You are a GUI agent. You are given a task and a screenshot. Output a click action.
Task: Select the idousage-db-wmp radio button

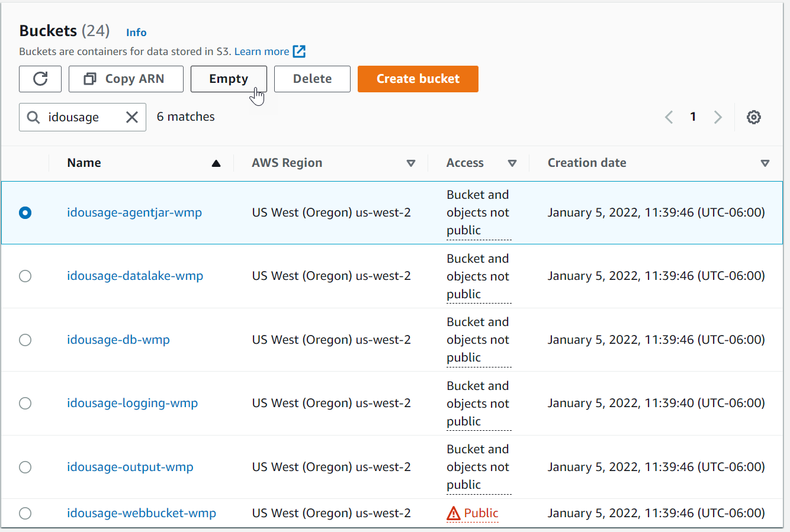25,340
